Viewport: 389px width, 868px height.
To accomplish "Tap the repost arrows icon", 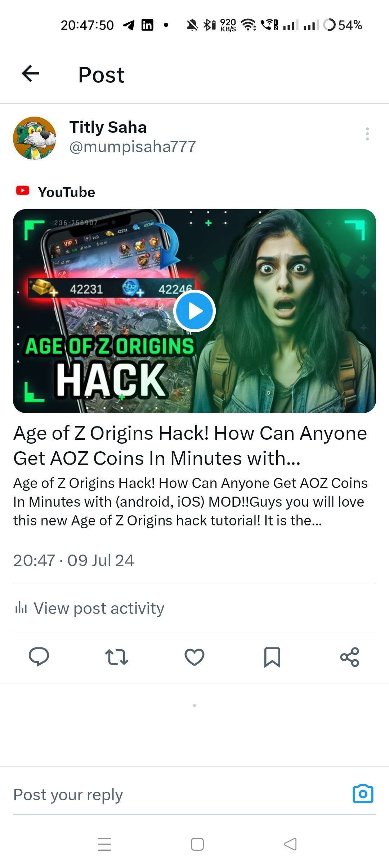I will (x=116, y=657).
